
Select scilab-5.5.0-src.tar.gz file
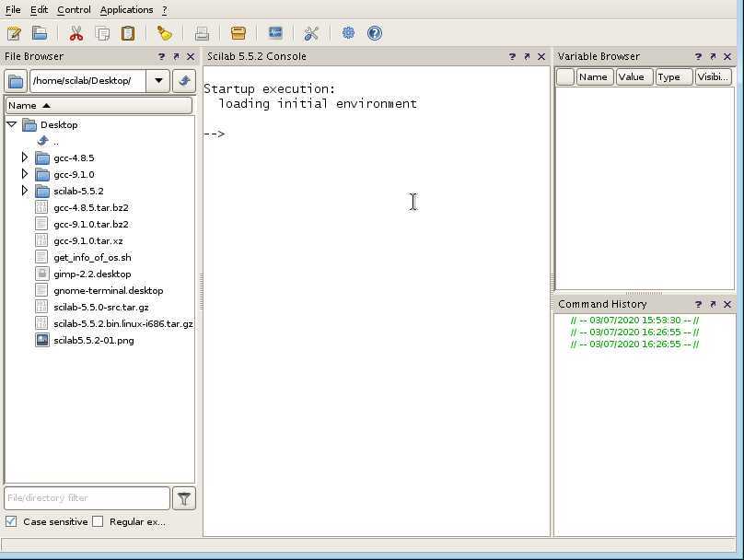pos(101,307)
